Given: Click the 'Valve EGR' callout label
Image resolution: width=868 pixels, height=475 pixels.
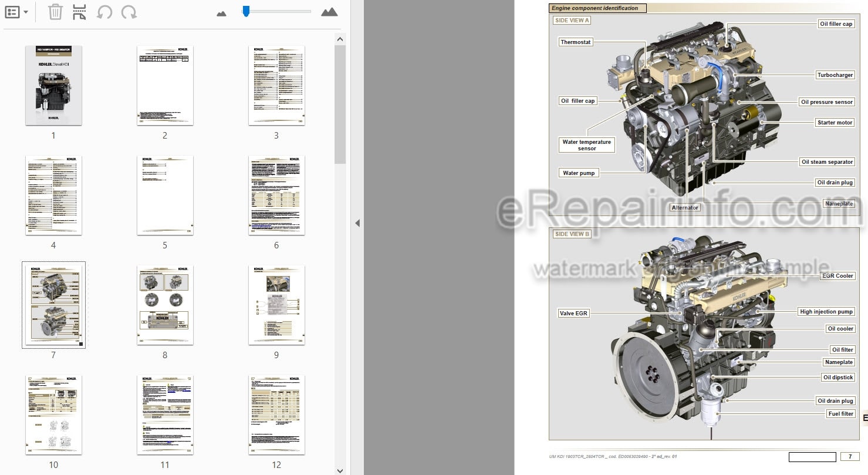Looking at the screenshot, I should (573, 314).
